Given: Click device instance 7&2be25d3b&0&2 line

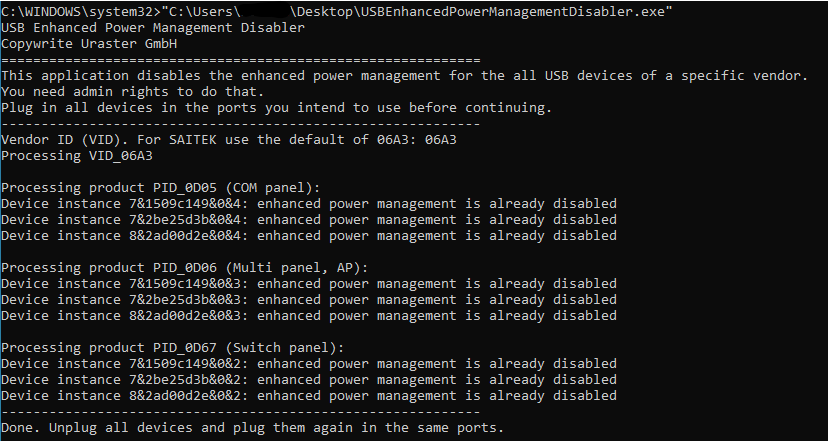Looking at the screenshot, I should [x=309, y=379].
